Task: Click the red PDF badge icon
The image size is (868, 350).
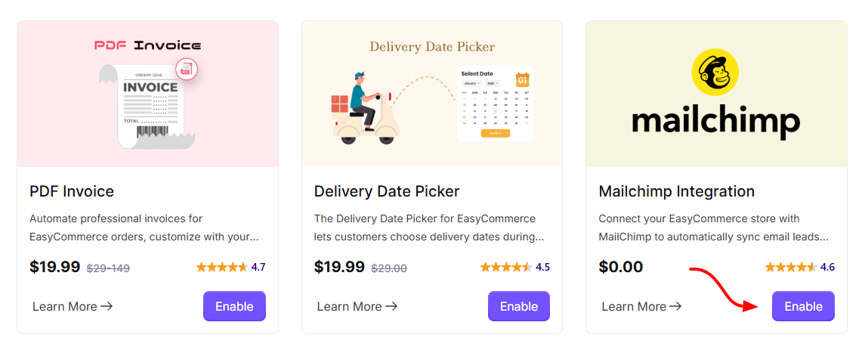Action: [187, 70]
